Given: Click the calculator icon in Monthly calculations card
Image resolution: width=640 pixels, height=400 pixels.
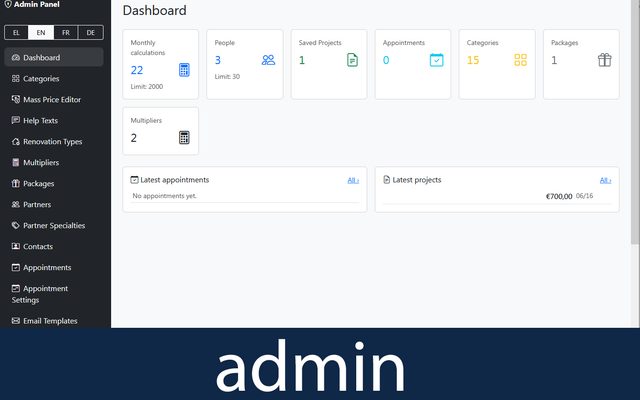Looking at the screenshot, I should 184,70.
